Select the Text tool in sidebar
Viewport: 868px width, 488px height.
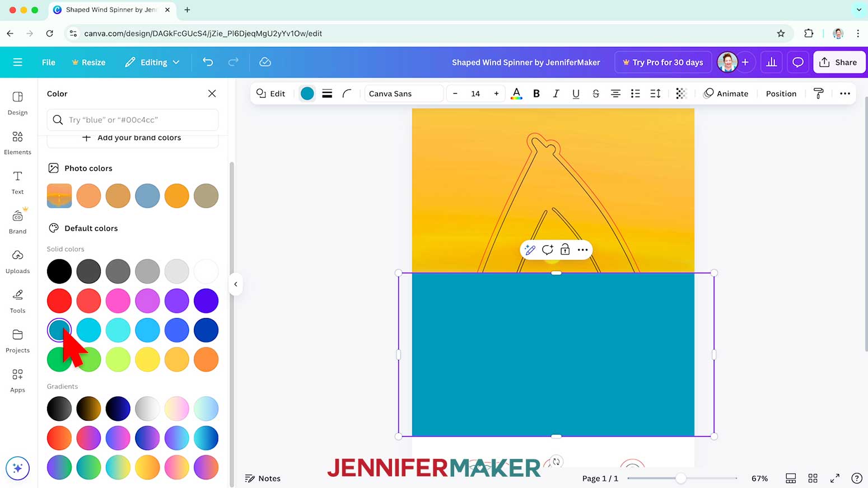tap(17, 183)
